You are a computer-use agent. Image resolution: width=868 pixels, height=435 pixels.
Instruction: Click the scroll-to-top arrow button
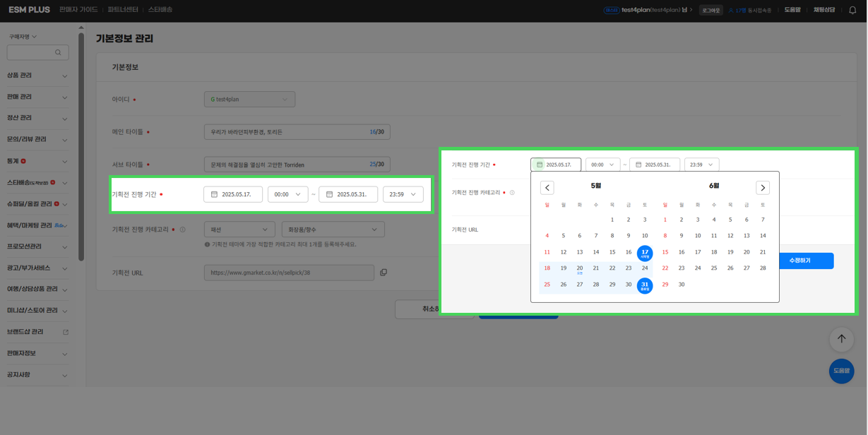[841, 339]
